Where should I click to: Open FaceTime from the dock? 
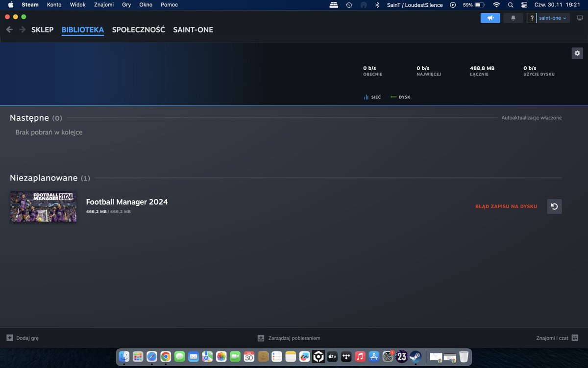(x=235, y=357)
